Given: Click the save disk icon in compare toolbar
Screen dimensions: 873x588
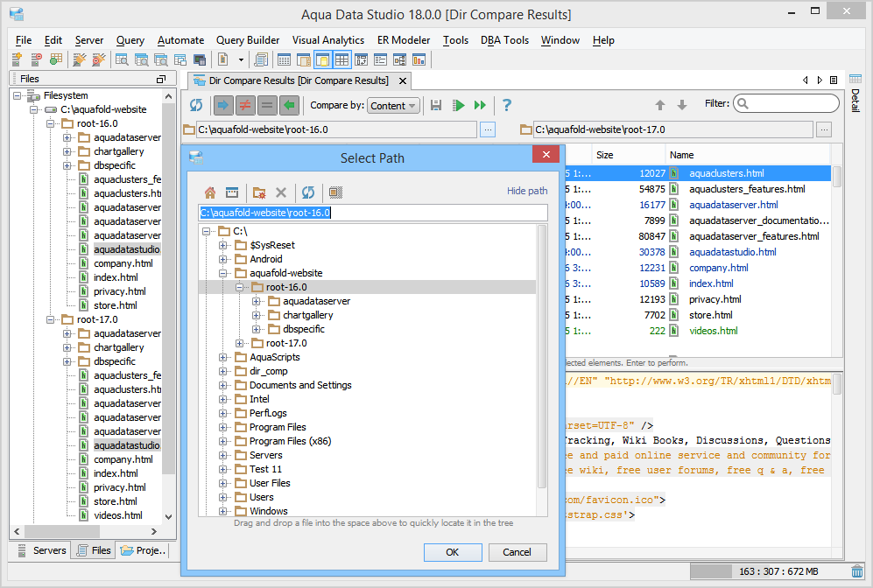Looking at the screenshot, I should click(x=436, y=105).
